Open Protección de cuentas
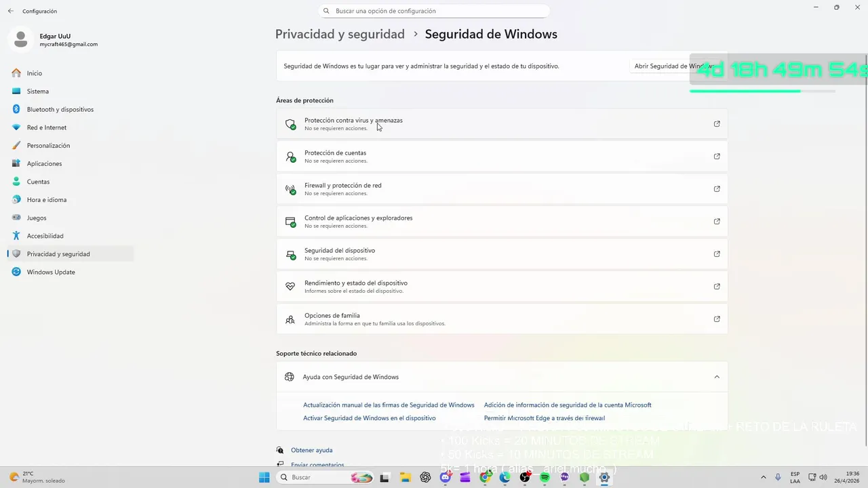This screenshot has width=868, height=488. click(x=502, y=156)
